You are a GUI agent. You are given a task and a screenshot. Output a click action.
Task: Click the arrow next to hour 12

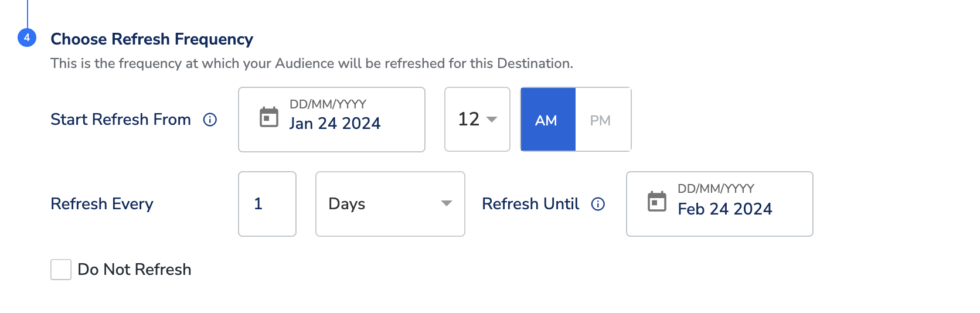492,120
